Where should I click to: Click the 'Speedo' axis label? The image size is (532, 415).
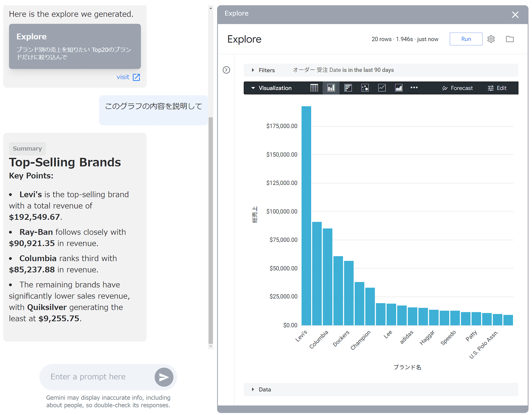coord(448,338)
